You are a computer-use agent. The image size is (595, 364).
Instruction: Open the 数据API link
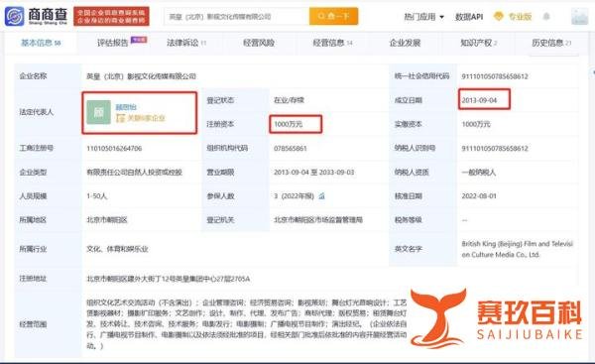click(469, 17)
